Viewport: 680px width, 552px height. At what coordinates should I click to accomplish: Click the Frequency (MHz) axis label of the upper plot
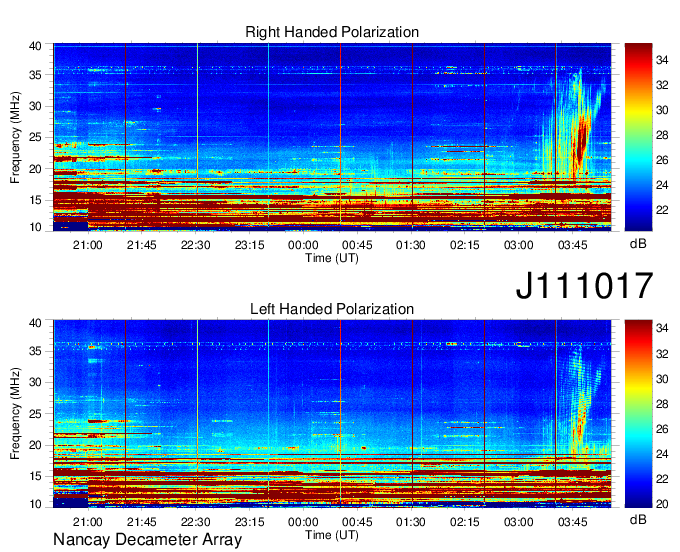[x=15, y=137]
